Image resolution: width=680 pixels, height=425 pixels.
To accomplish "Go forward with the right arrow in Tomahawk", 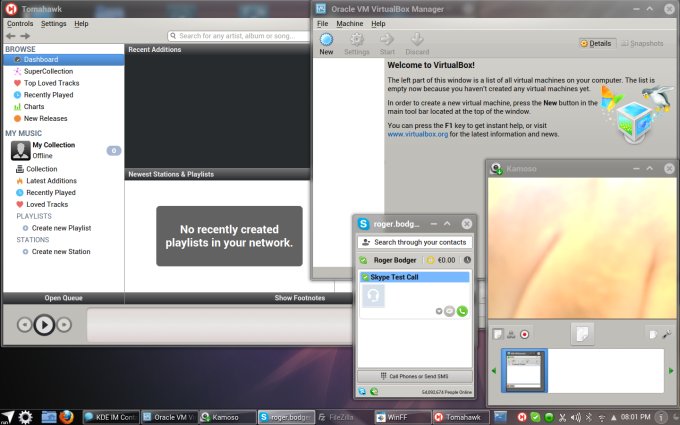I will click(x=25, y=36).
